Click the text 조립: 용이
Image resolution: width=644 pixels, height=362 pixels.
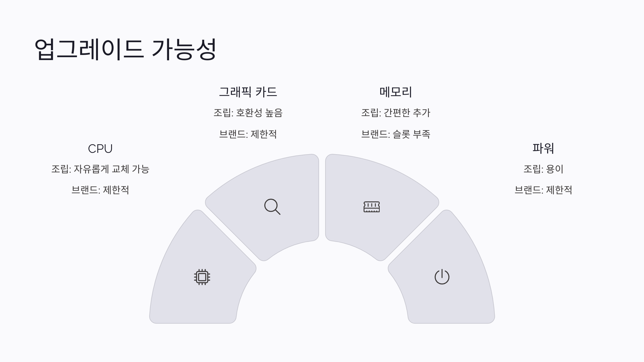[543, 169]
